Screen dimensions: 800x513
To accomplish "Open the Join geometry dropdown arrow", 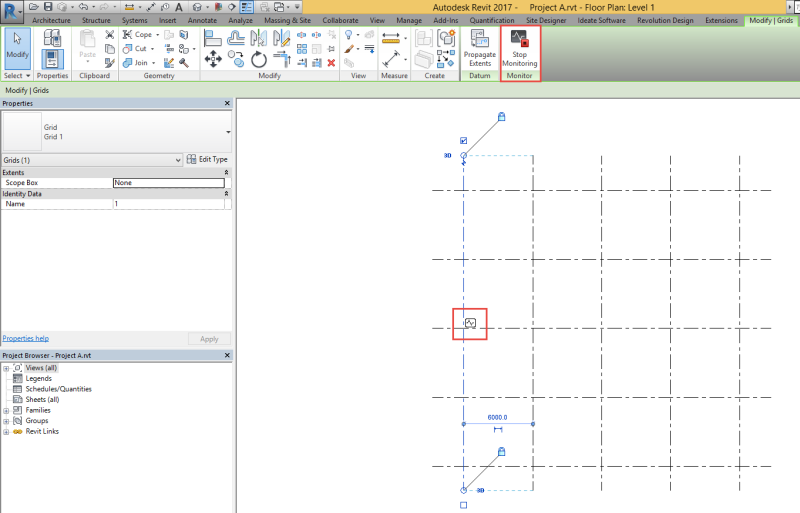I will click(153, 63).
